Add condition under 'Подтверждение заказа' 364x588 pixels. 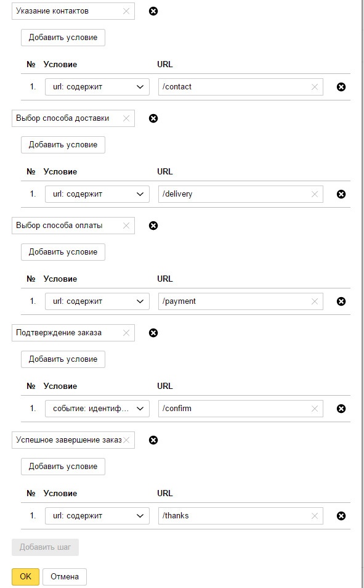click(63, 359)
